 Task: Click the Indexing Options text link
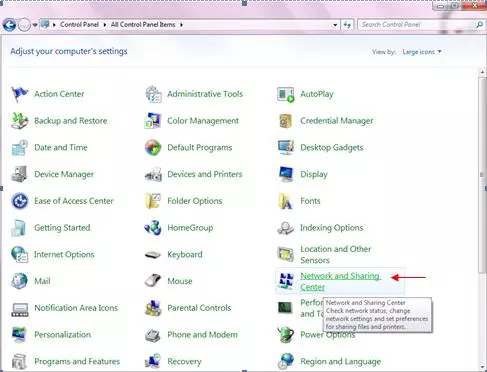[x=332, y=228]
